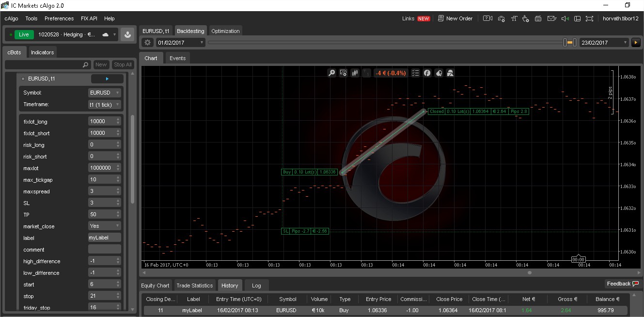Open the cloud settings gear icon in top bar
644x317 pixels.
click(x=502, y=18)
